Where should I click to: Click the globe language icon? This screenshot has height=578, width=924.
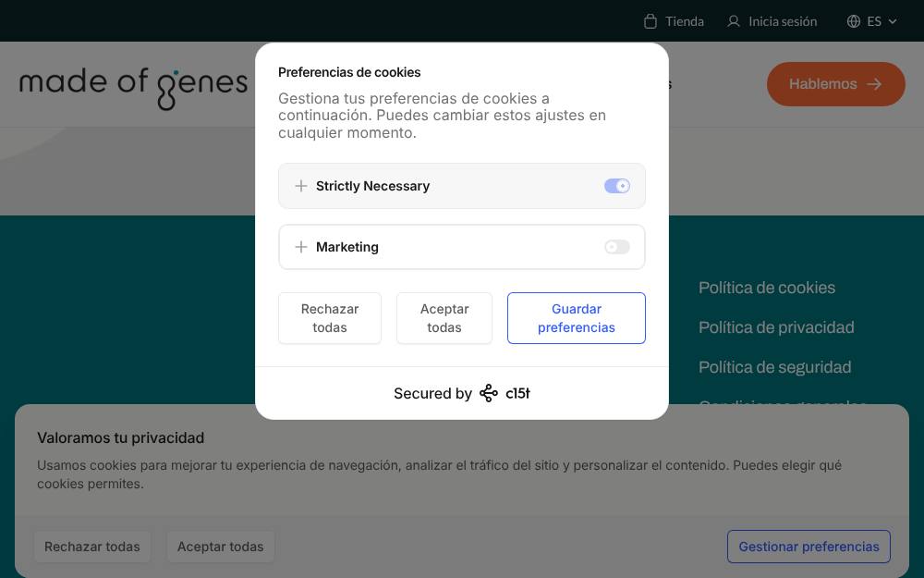pyautogui.click(x=853, y=21)
